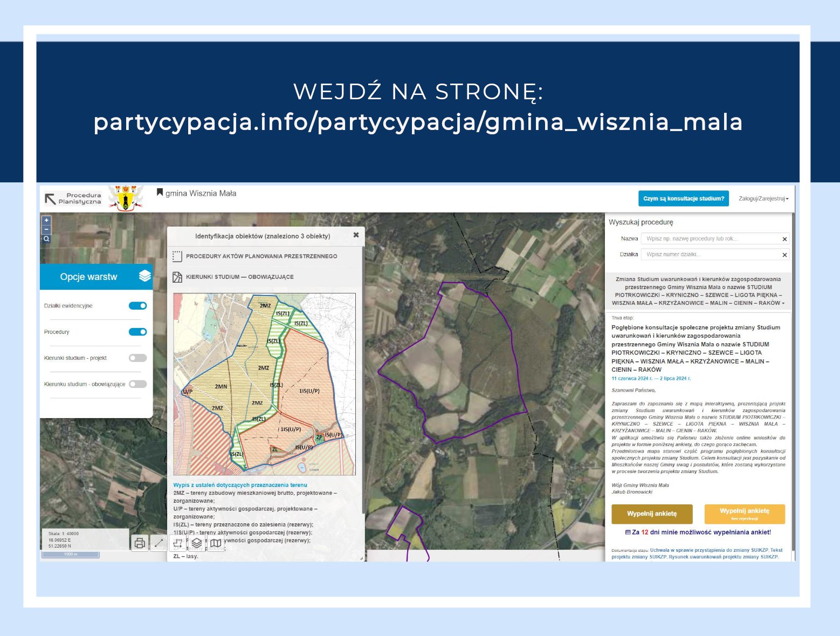Open the map search magnifier tool
Viewport: 840px width, 636px height.
[46, 238]
